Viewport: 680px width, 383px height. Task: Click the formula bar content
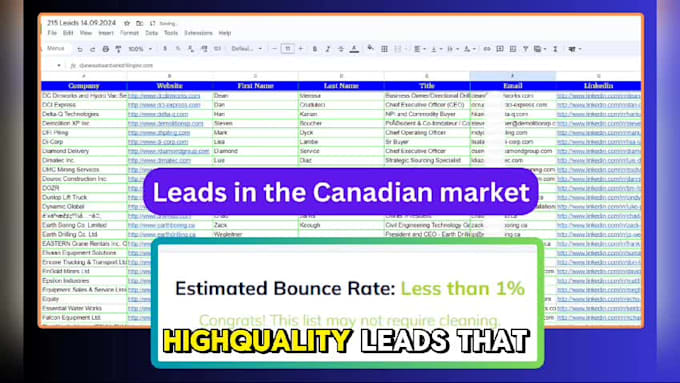coord(116,65)
